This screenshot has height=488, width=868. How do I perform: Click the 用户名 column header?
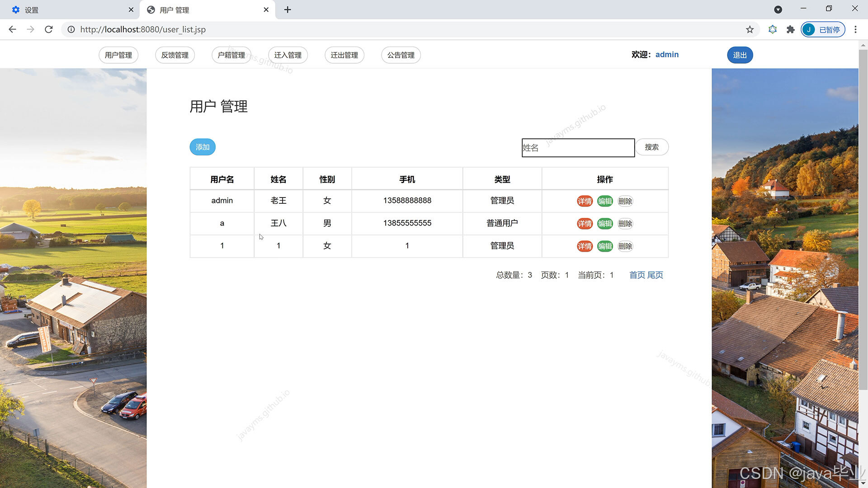222,179
